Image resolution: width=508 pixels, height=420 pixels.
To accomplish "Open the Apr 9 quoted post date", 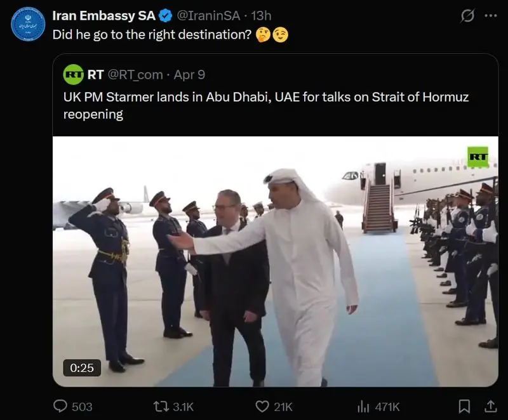I will (189, 74).
